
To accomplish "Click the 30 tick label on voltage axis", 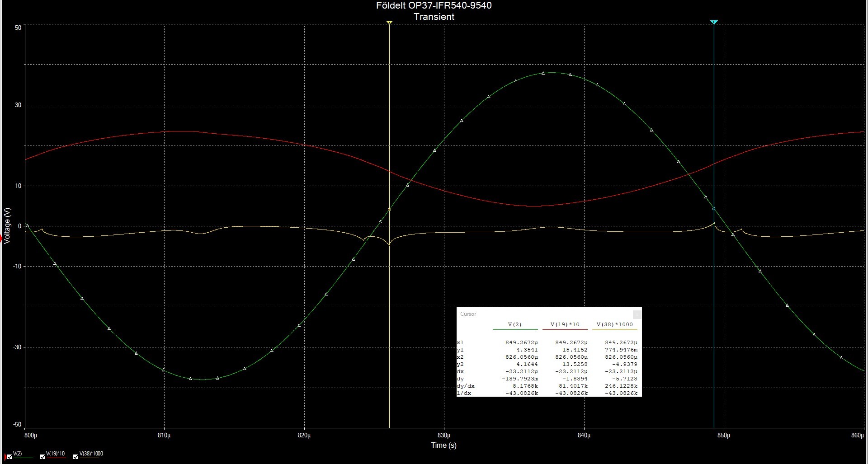I will click(18, 105).
